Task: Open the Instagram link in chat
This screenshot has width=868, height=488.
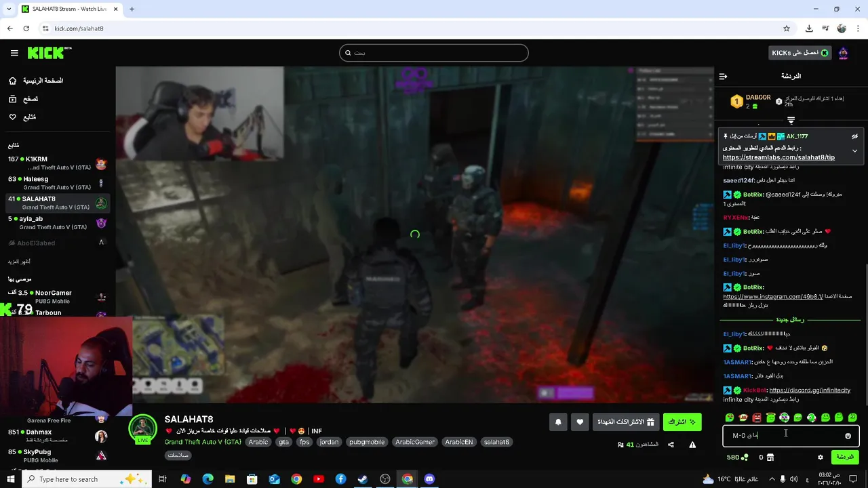Action: (772, 296)
